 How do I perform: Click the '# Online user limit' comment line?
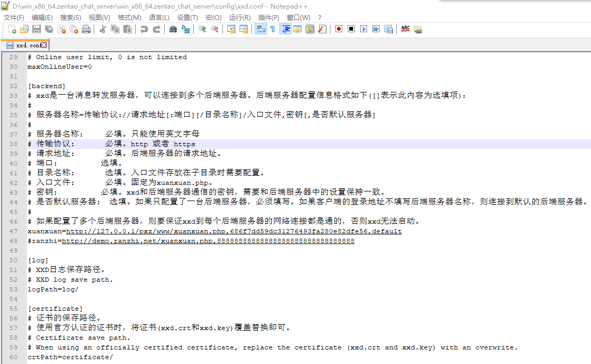tap(107, 57)
